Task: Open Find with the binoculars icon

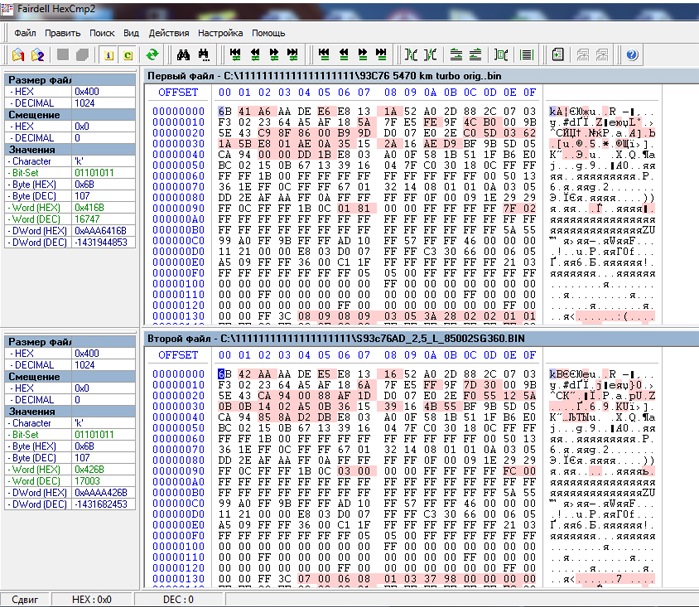Action: pyautogui.click(x=184, y=55)
